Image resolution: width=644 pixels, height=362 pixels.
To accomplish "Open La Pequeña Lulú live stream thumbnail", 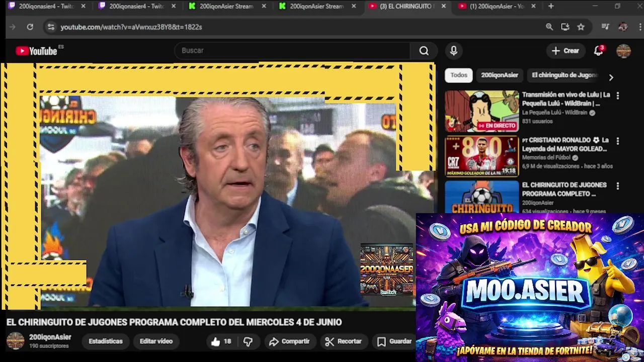I will (481, 111).
